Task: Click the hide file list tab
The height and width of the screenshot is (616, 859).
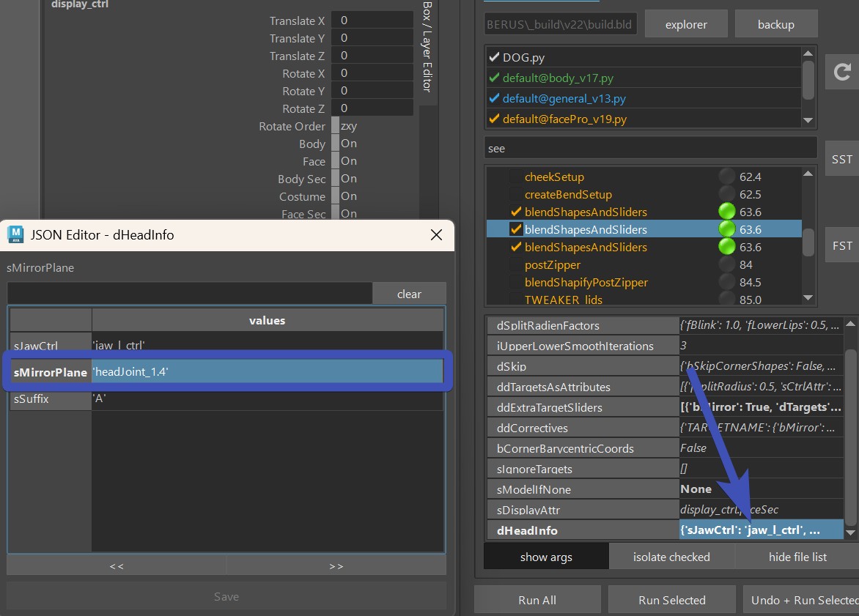Action: (797, 557)
